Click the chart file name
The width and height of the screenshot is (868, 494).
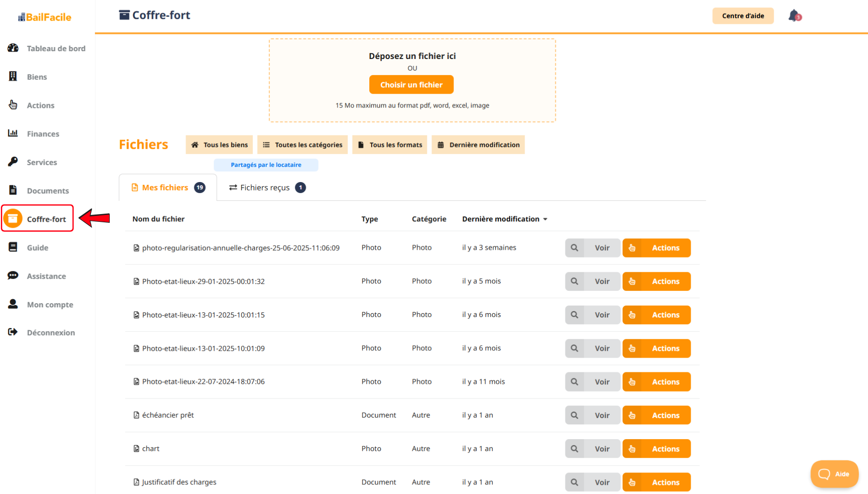pos(151,449)
